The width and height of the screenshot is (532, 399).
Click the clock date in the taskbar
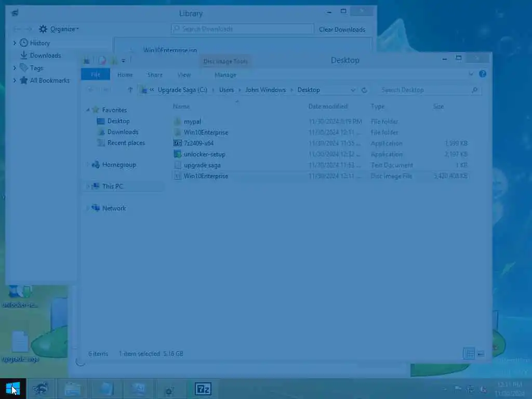coord(510,389)
